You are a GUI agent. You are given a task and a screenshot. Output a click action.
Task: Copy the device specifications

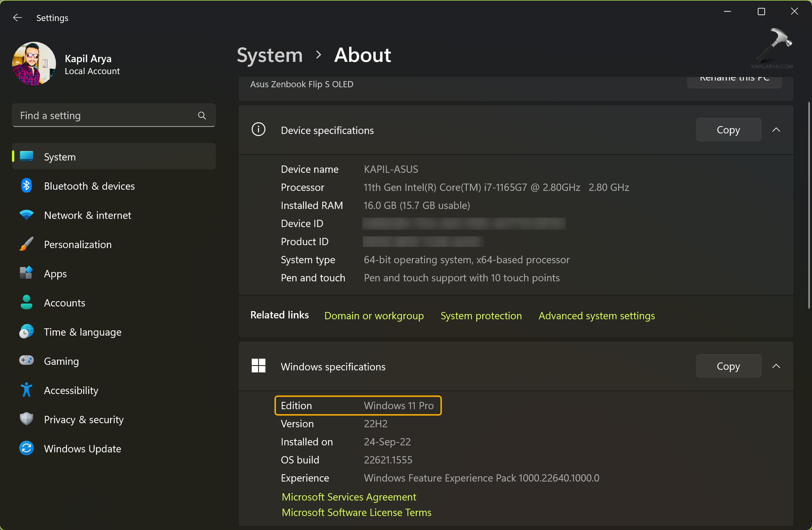728,130
